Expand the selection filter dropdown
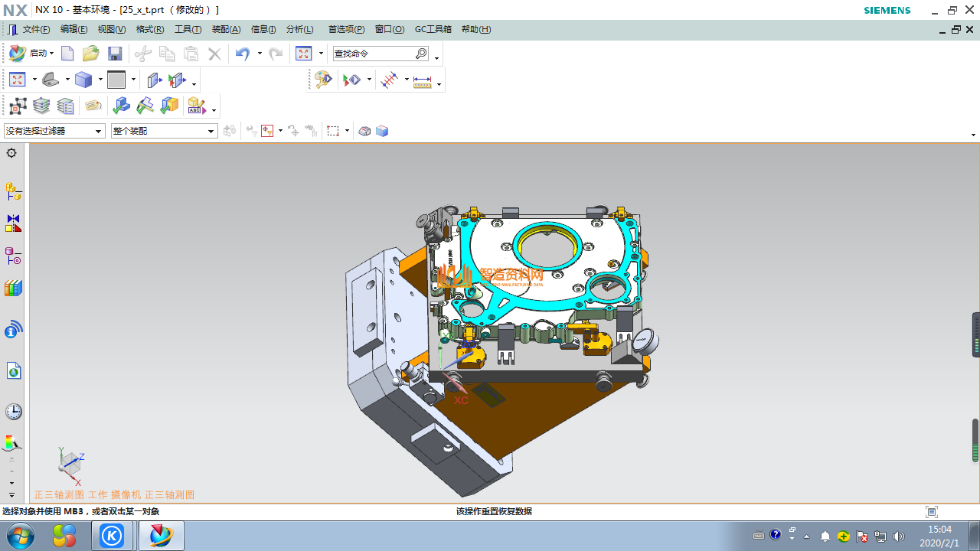The height and width of the screenshot is (551, 980). pos(98,132)
